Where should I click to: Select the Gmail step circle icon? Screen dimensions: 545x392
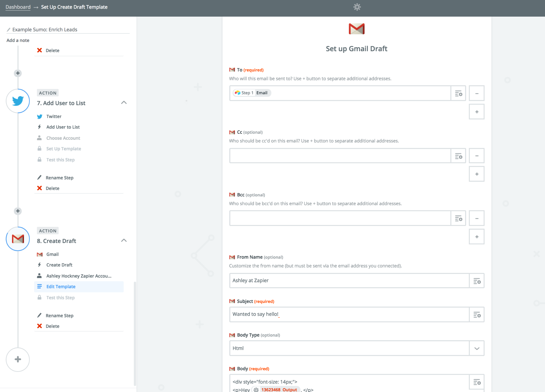[18, 239]
